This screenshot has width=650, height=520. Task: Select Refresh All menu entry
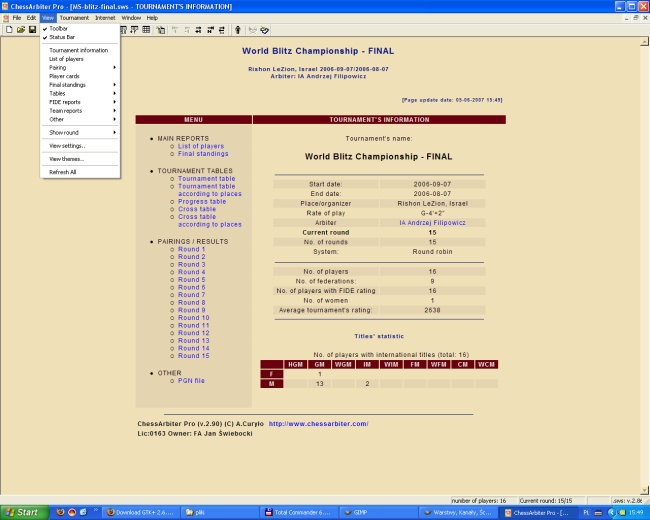80,172
